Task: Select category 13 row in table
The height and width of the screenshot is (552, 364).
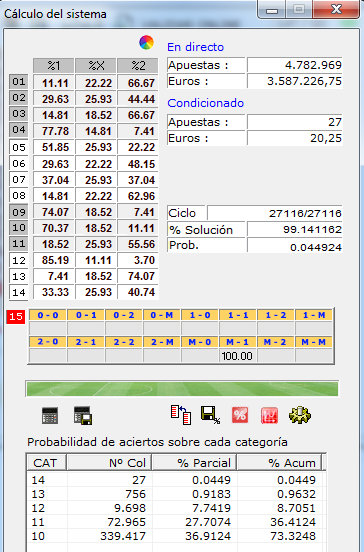Action: (176, 494)
